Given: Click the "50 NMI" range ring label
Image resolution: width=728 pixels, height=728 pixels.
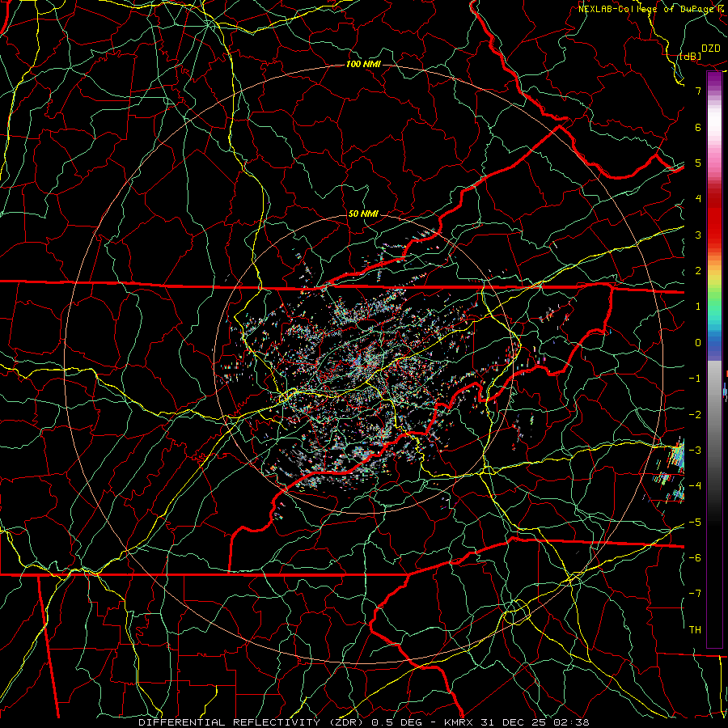Looking at the screenshot, I should (363, 214).
